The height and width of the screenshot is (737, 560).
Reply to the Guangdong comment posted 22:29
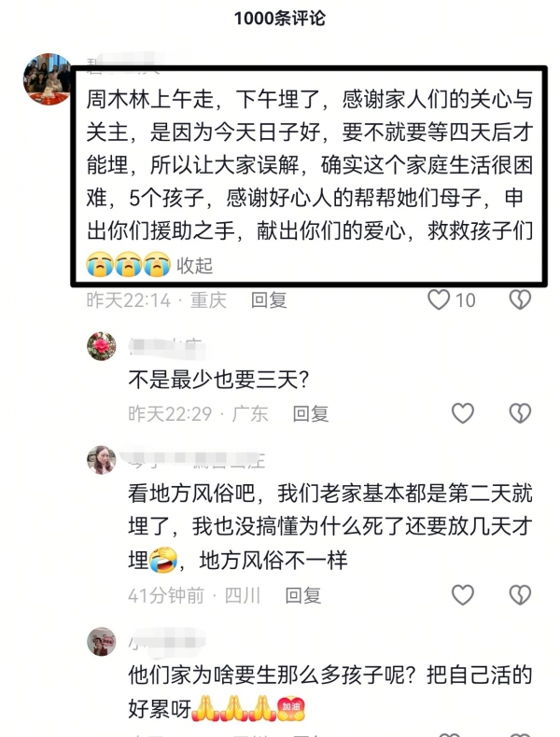pyautogui.click(x=310, y=413)
